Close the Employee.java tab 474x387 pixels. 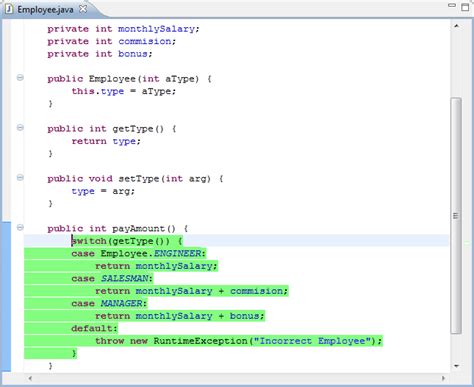pos(83,9)
